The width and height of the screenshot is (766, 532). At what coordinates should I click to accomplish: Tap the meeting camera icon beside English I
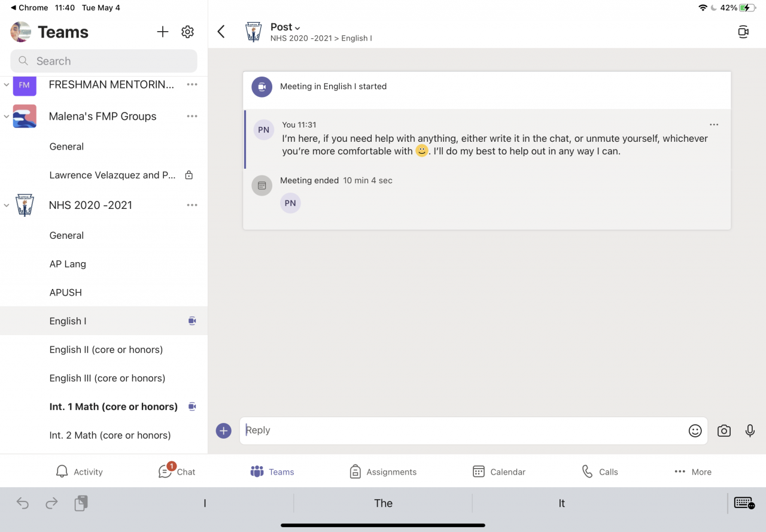tap(192, 321)
